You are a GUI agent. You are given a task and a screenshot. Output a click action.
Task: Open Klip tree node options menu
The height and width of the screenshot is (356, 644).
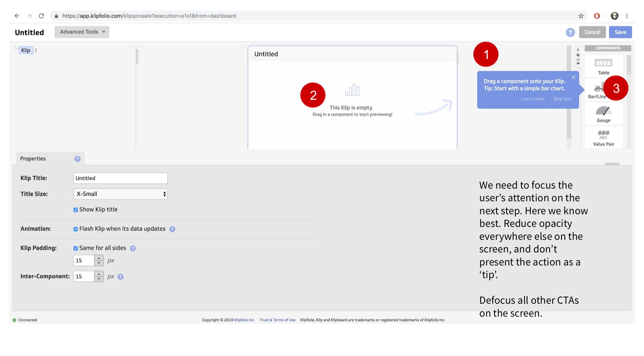[x=36, y=50]
